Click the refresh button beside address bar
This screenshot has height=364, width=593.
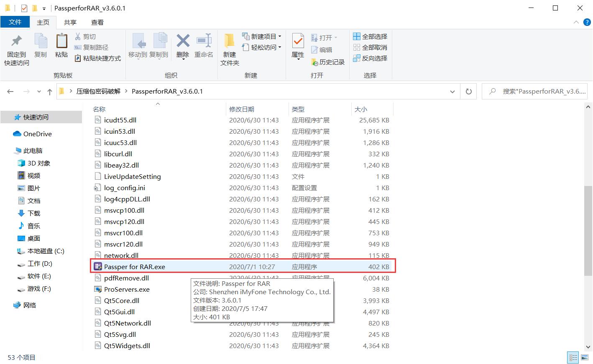coord(469,92)
